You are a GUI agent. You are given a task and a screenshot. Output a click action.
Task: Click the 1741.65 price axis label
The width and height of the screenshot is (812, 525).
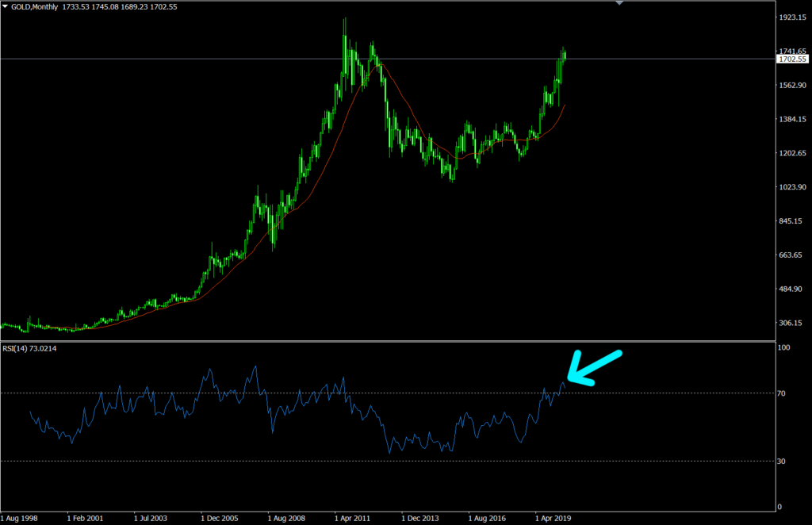click(x=792, y=51)
